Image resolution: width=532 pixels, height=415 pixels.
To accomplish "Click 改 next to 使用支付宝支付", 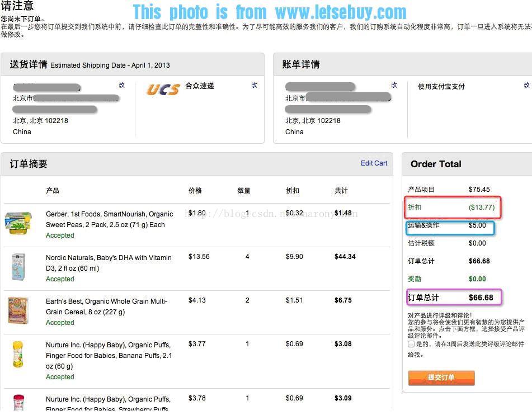I will (526, 85).
